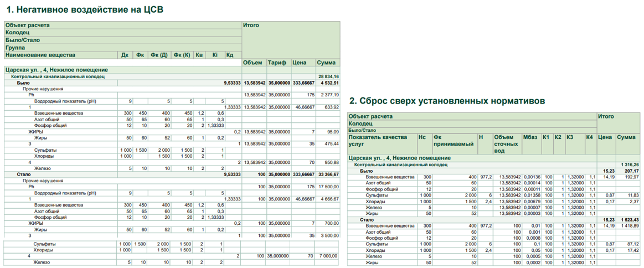The image size is (644, 268).
Task: Click the "Нс" column header
Action: (423, 137)
